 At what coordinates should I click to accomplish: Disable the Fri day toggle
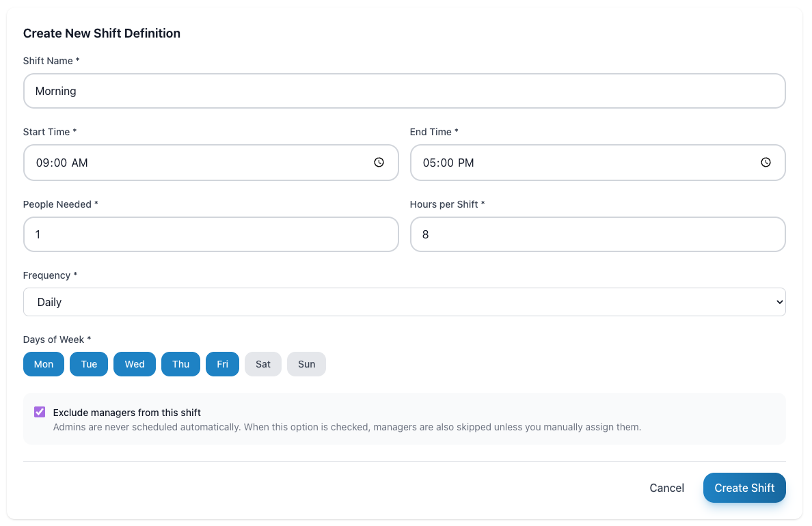[222, 364]
